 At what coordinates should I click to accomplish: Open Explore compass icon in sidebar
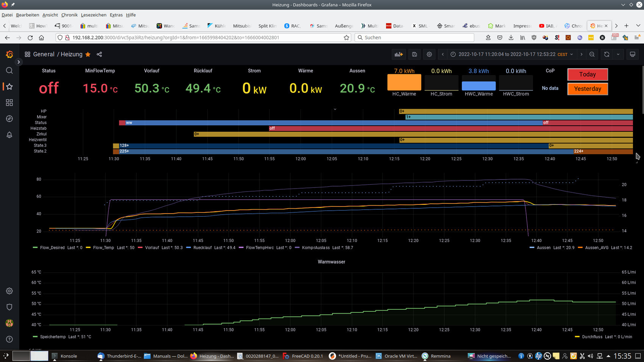(9, 119)
